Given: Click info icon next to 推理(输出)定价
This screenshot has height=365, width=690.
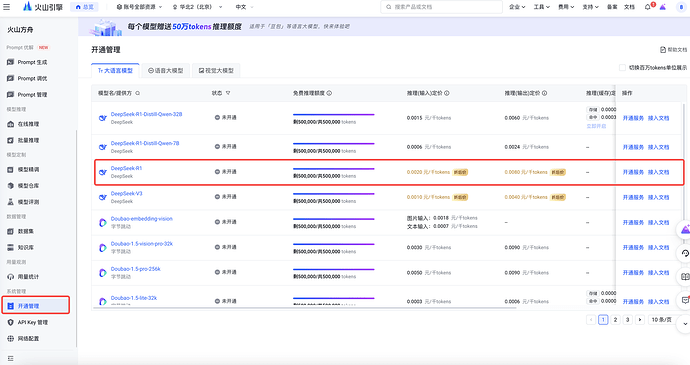Looking at the screenshot, I should point(544,93).
